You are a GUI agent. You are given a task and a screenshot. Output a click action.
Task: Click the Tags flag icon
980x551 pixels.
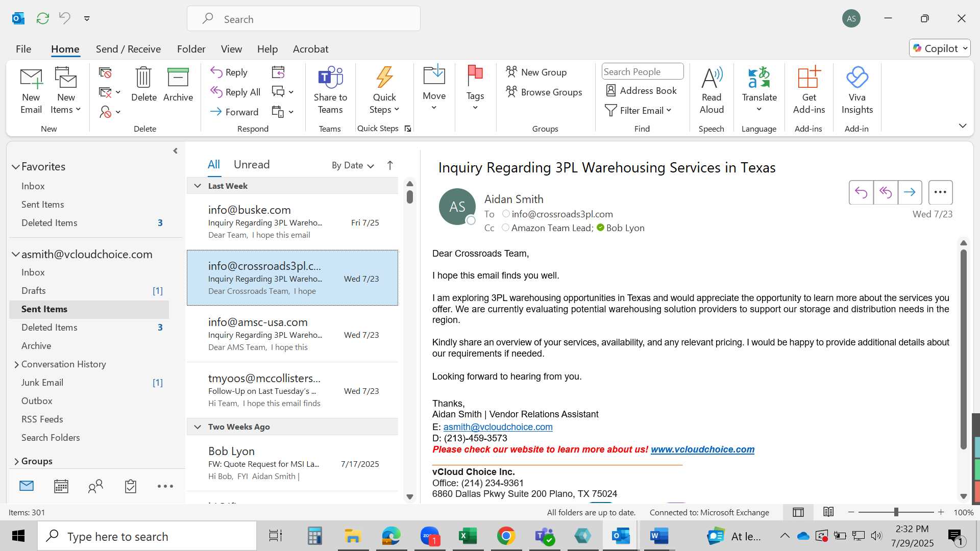pos(475,76)
